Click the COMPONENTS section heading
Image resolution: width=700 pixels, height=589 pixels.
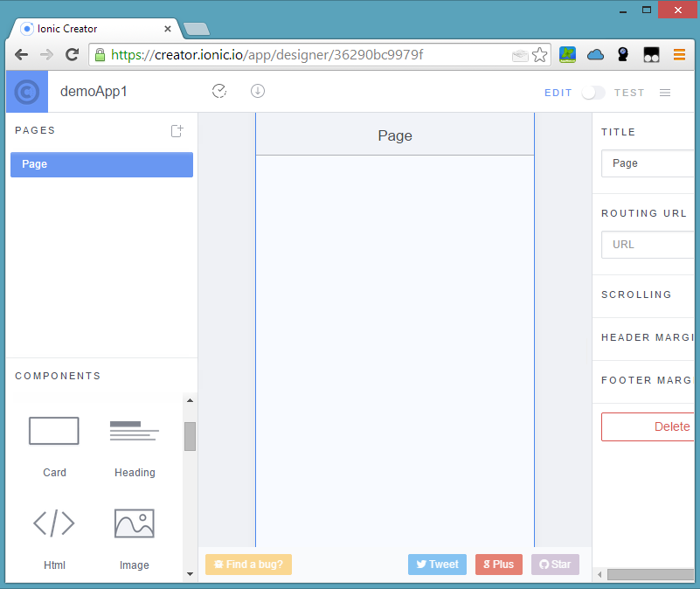58,376
